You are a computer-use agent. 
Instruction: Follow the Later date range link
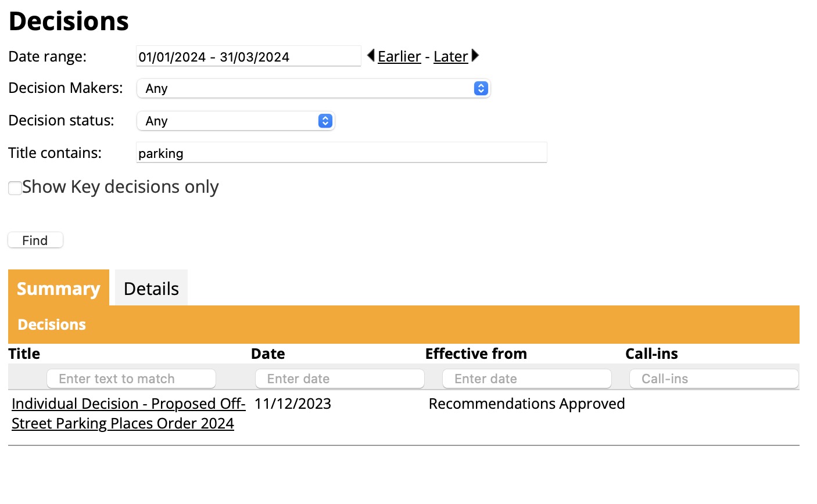click(450, 56)
